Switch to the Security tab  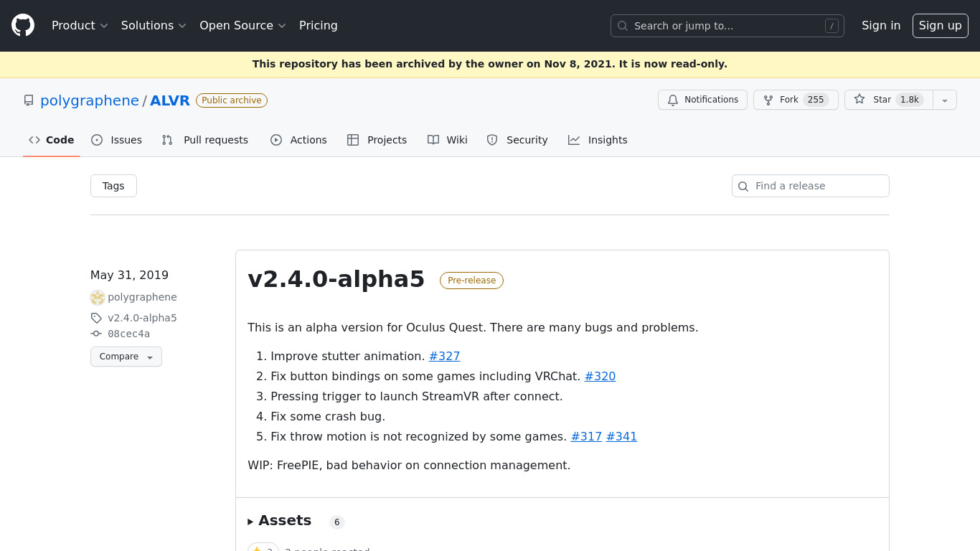[517, 140]
